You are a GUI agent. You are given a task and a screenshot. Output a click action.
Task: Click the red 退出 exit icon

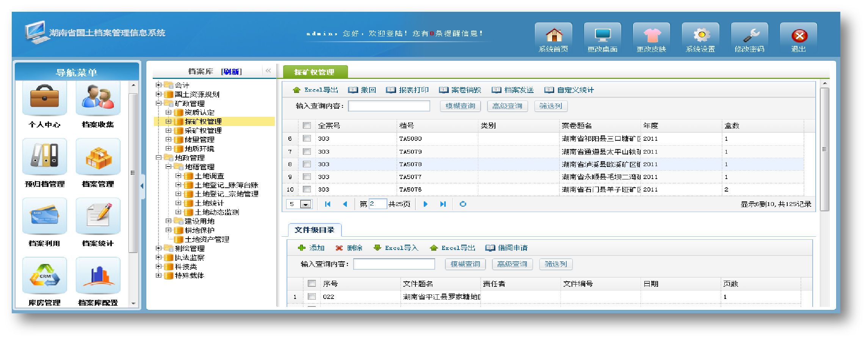pyautogui.click(x=799, y=36)
